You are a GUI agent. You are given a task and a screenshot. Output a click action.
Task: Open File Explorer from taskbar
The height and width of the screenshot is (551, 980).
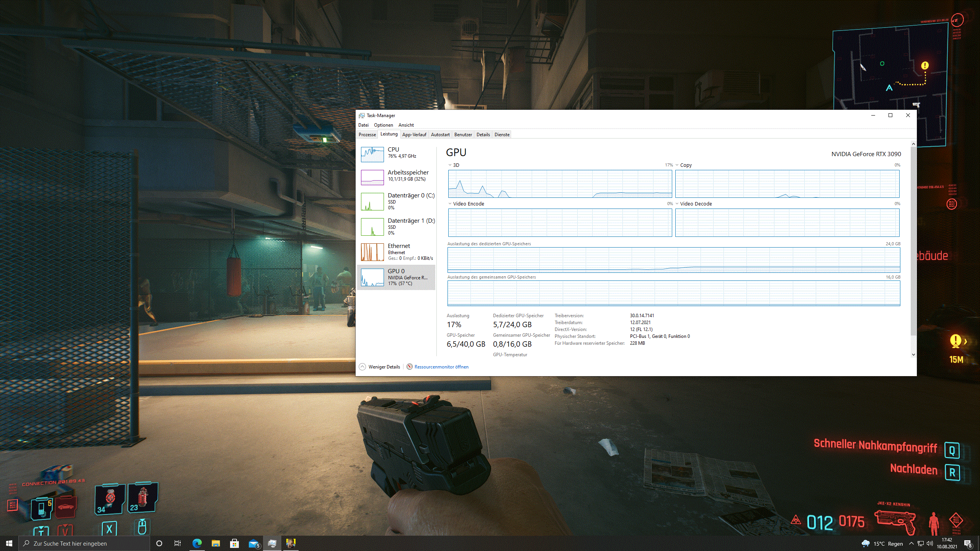(216, 543)
